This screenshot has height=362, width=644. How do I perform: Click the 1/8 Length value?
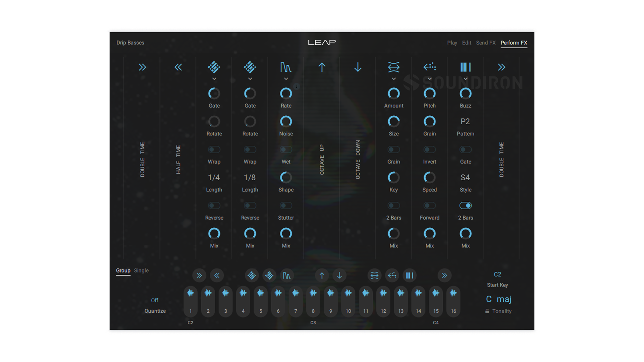[250, 177]
